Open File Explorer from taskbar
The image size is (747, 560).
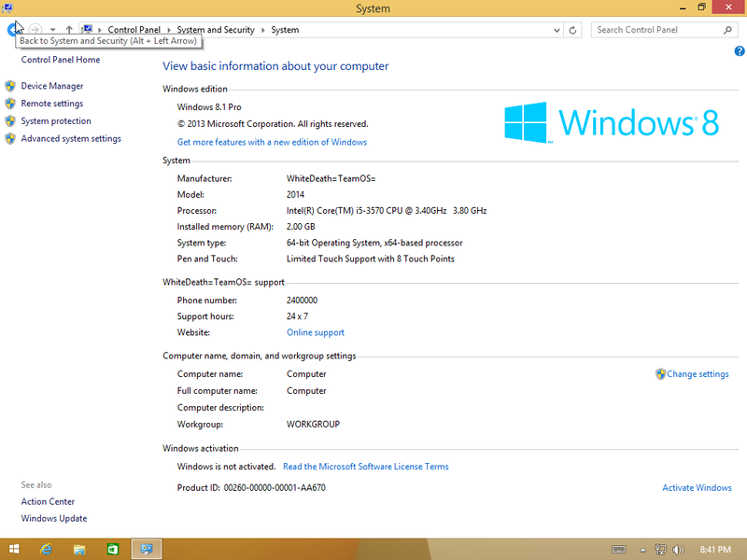point(79,549)
